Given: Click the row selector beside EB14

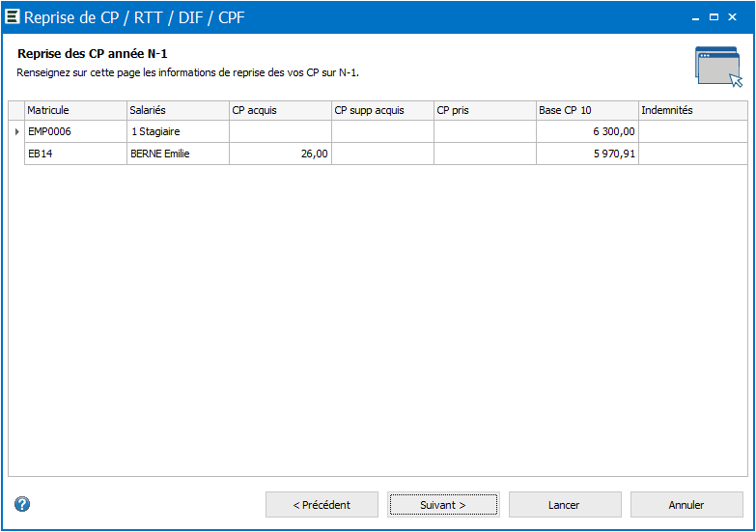Looking at the screenshot, I should (16, 154).
